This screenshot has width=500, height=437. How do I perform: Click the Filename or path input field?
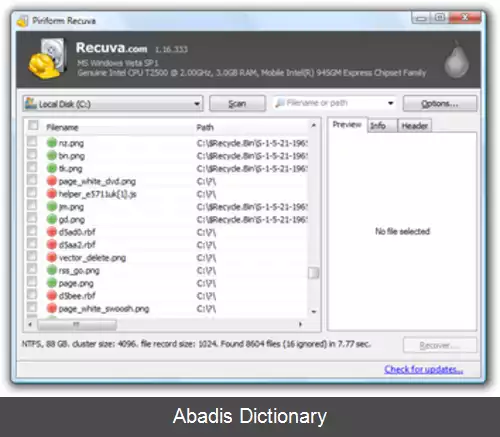[x=335, y=103]
